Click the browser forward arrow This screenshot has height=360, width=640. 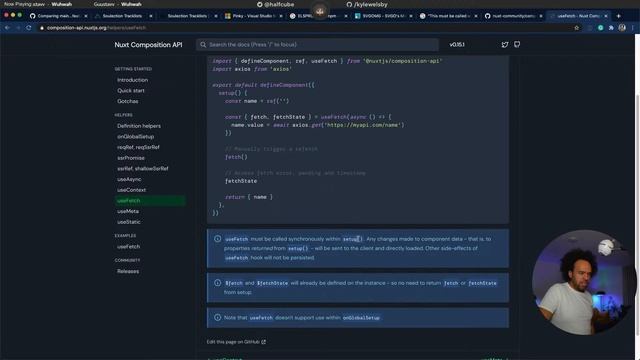[x=18, y=28]
